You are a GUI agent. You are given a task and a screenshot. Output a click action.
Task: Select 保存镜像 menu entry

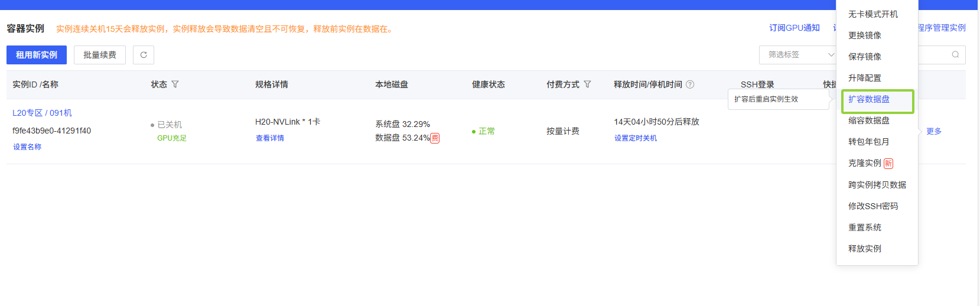[x=877, y=57]
